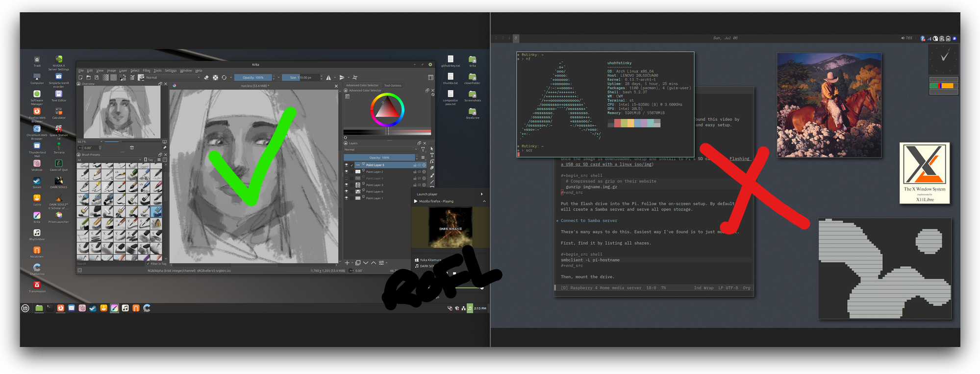Screen dimensions: 980x374
Task: Click Krita's reload brush preset icon
Action: pos(224,78)
